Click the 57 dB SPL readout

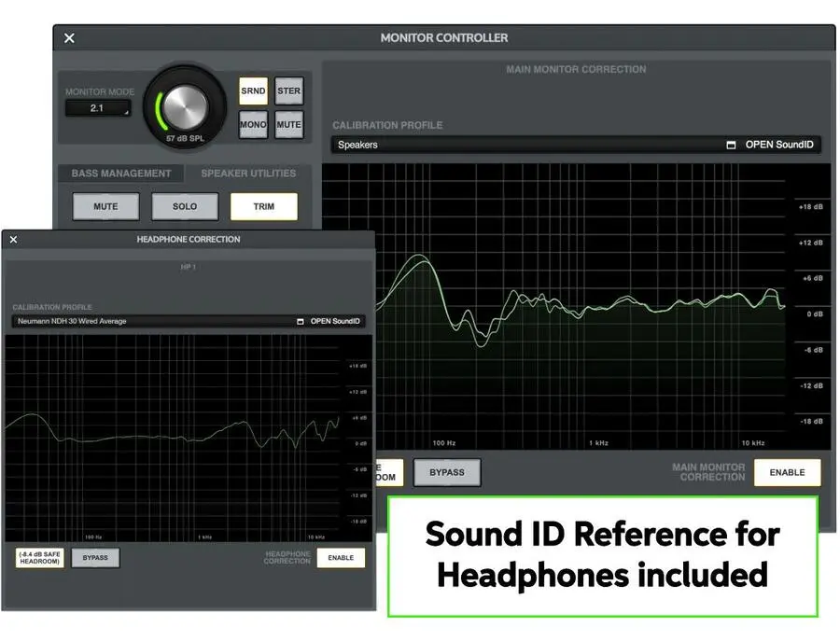[185, 139]
